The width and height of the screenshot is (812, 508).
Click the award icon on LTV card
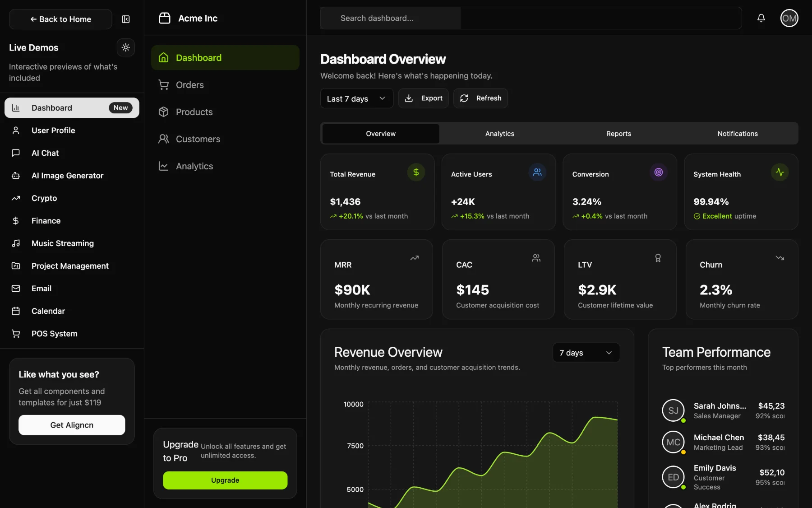[x=658, y=258]
